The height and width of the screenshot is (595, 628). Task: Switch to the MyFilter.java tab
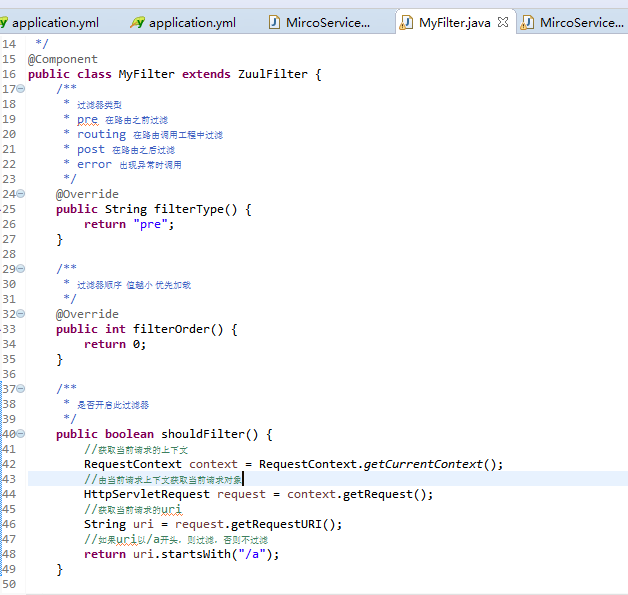click(454, 23)
